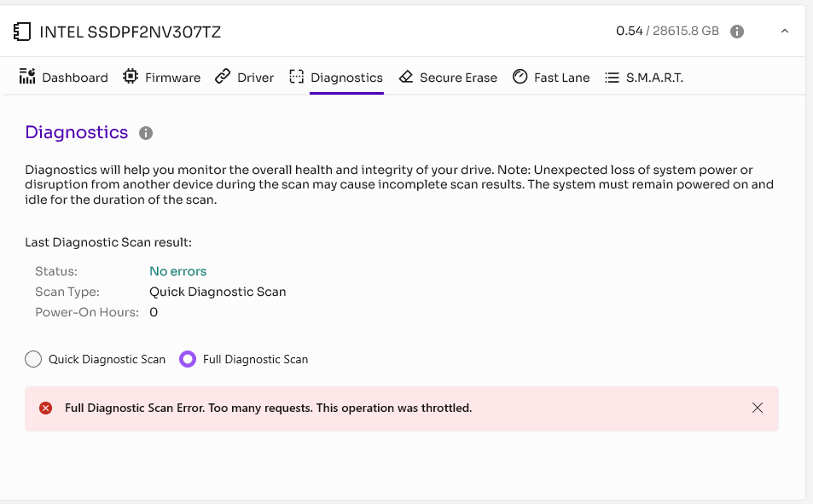This screenshot has width=813, height=504.
Task: Click the purple Diagnostics heading
Action: tap(76, 132)
